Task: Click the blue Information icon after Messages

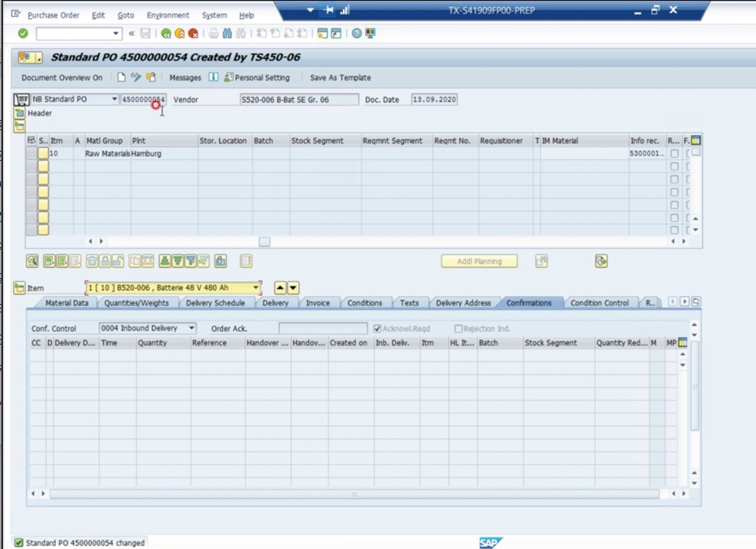Action: [x=213, y=77]
